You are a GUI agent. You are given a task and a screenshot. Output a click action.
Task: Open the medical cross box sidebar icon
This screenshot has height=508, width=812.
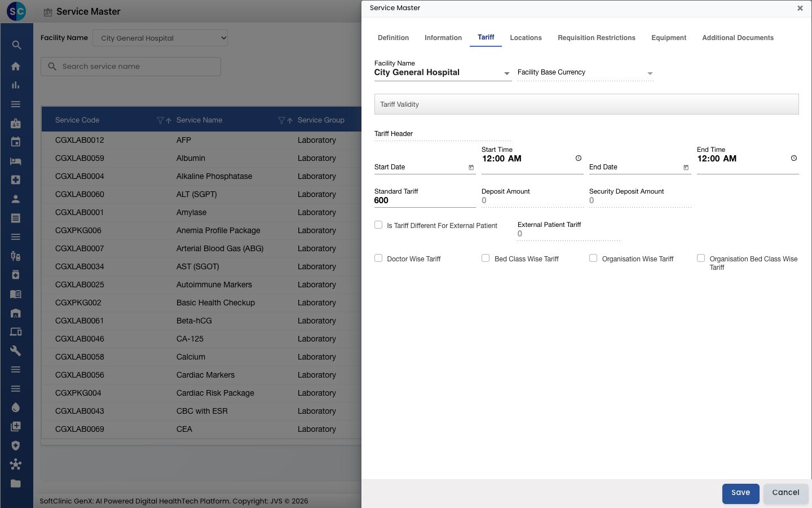pyautogui.click(x=16, y=180)
